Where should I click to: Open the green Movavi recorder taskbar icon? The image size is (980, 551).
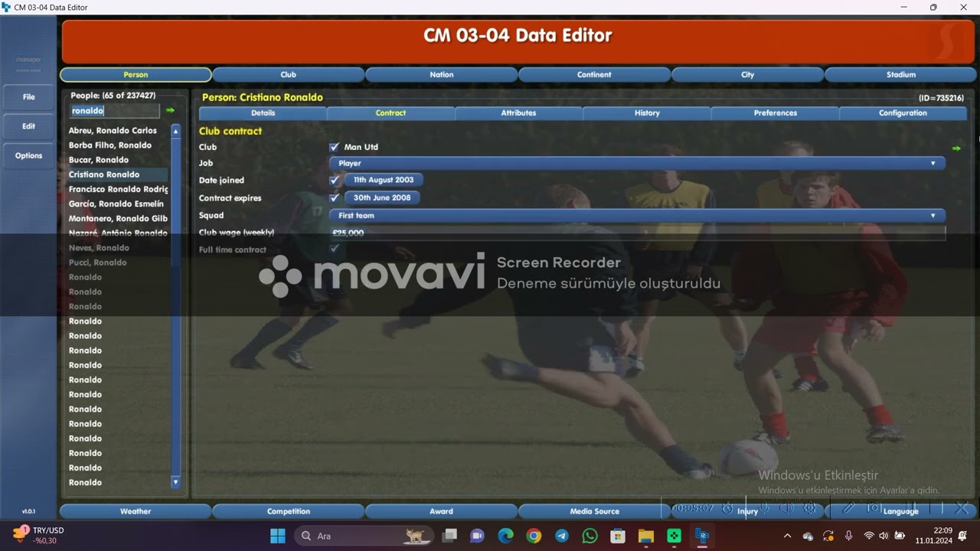click(674, 536)
